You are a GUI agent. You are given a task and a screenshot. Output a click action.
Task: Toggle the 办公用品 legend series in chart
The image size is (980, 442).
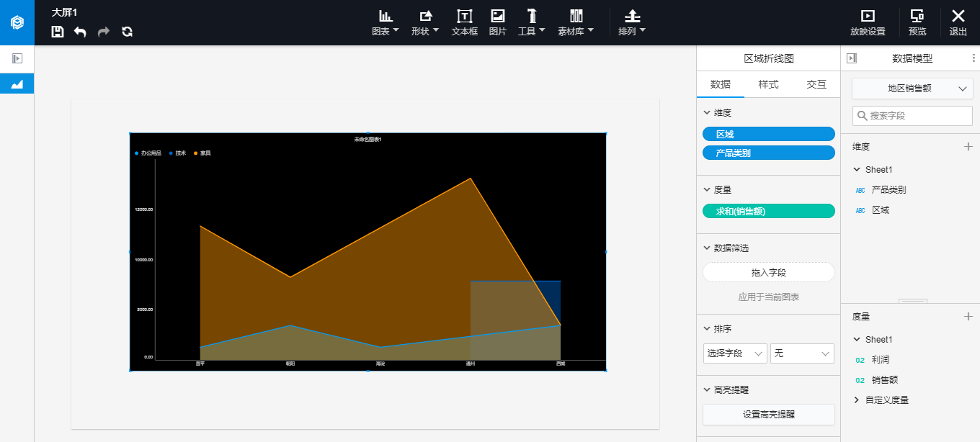pos(148,153)
